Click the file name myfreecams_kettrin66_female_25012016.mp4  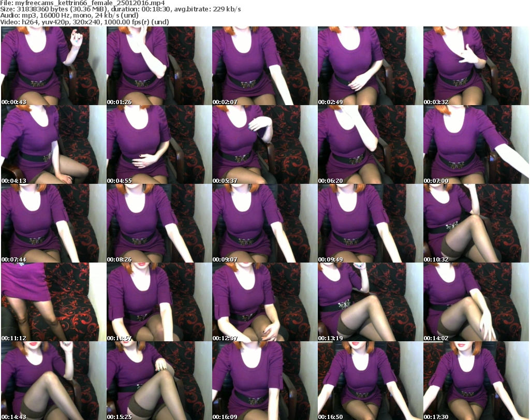(90, 3)
